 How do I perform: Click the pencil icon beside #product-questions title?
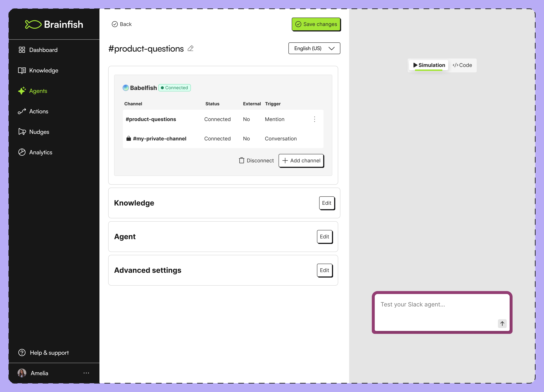pos(190,48)
